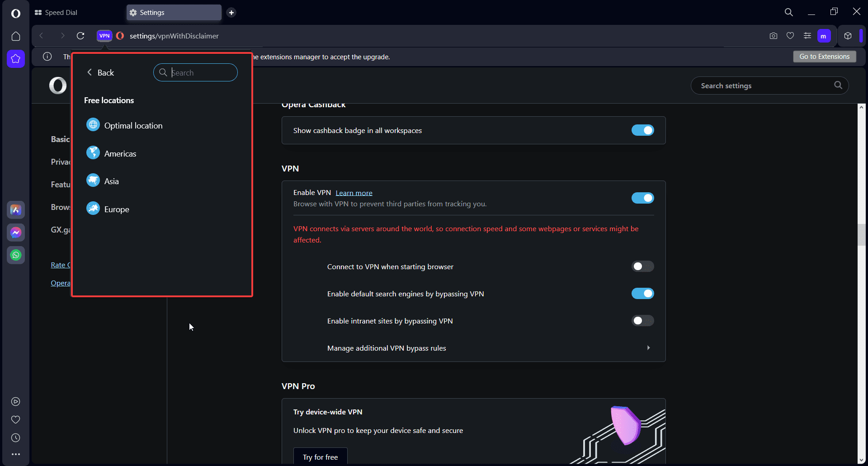The image size is (868, 466).
Task: Open the Messenger sidebar icon
Action: [16, 233]
